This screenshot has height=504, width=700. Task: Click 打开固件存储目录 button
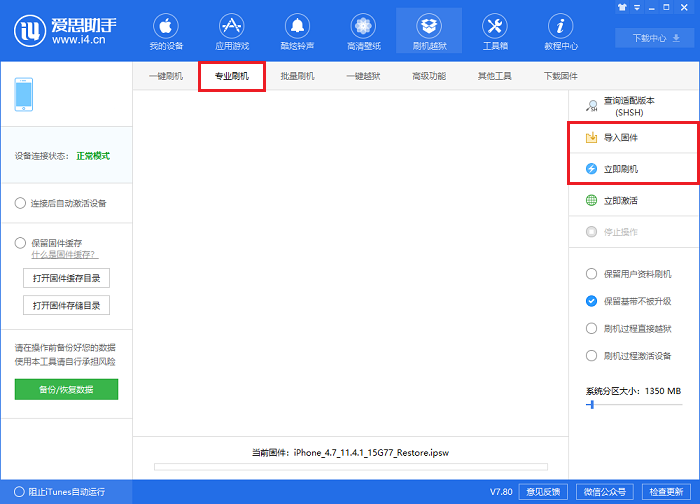click(x=66, y=305)
